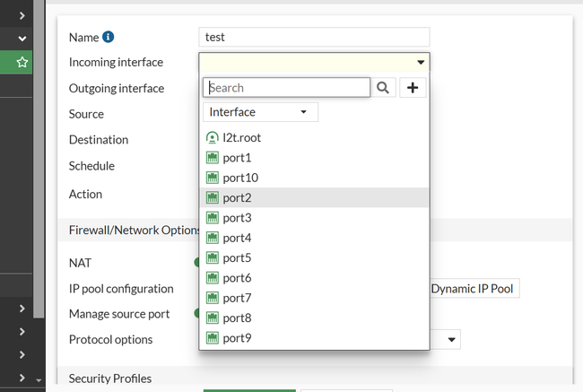583x392 pixels.
Task: Expand the Protocol options dropdown arrow
Action: pyautogui.click(x=451, y=340)
